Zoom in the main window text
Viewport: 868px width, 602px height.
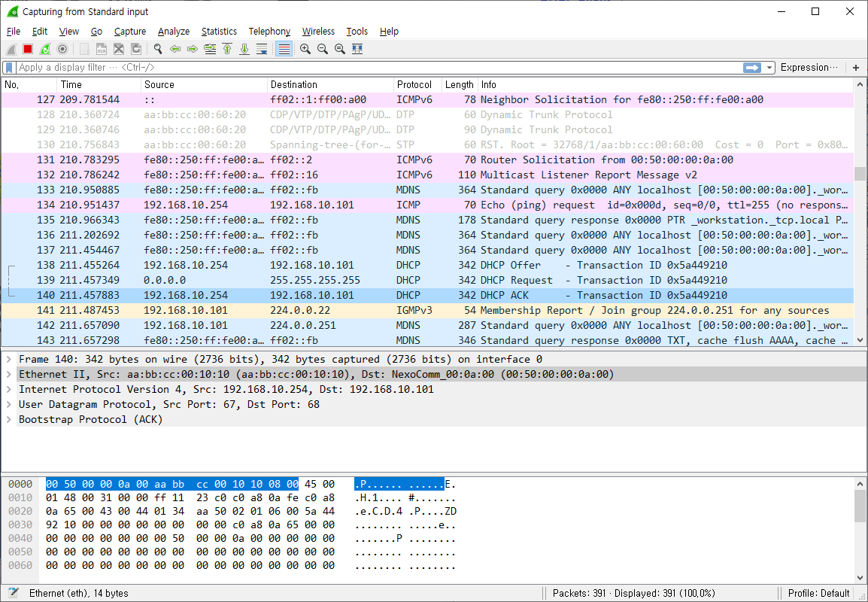(x=305, y=50)
